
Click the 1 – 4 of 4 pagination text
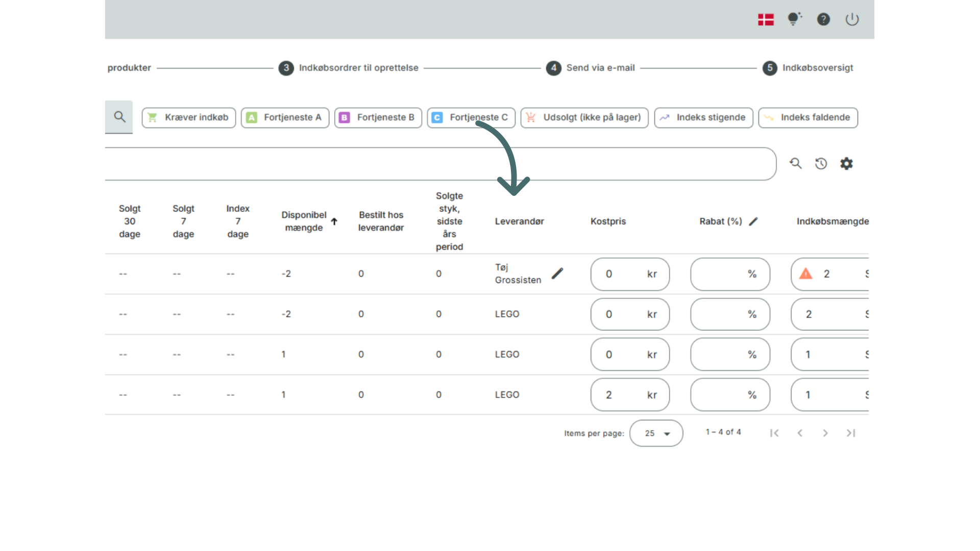(x=723, y=432)
